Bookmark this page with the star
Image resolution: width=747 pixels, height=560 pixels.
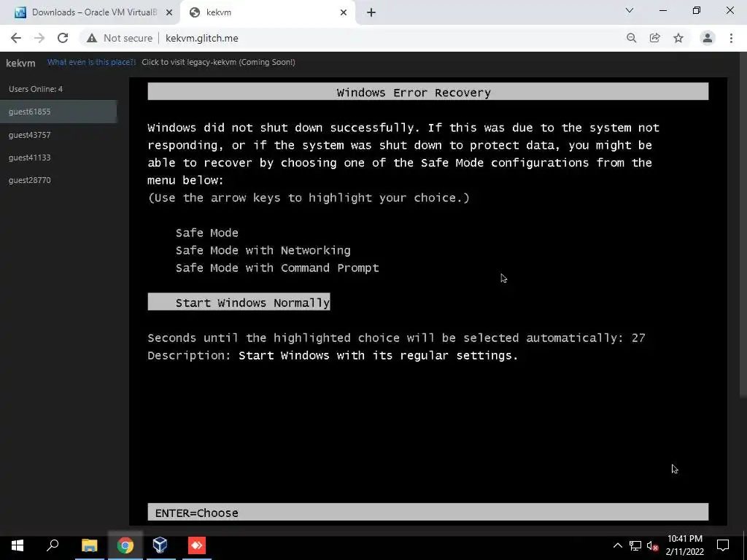[678, 38]
